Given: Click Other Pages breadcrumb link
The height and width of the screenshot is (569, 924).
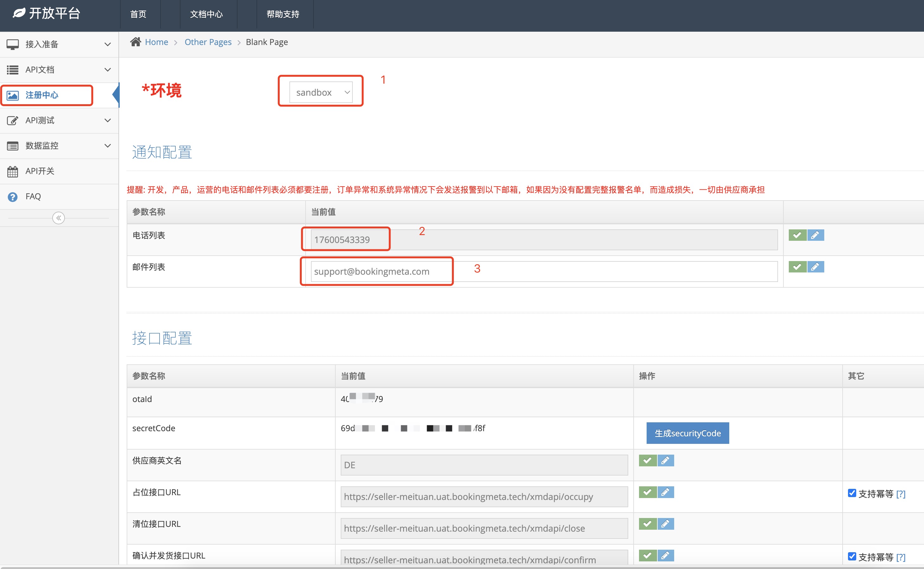Looking at the screenshot, I should click(x=208, y=42).
